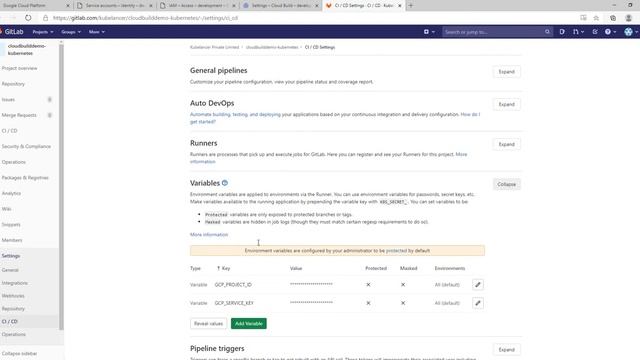
Task: Open the Variables More information link
Action: pos(209,235)
